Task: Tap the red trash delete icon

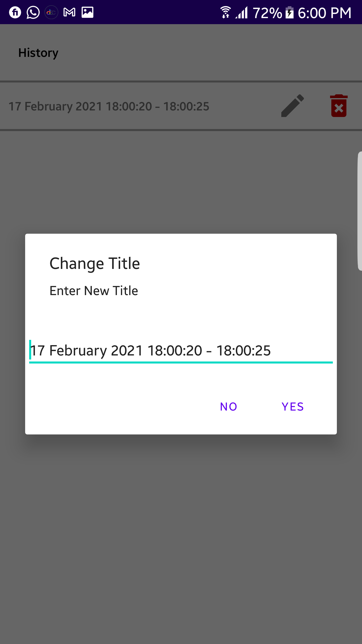Action: pyautogui.click(x=339, y=106)
